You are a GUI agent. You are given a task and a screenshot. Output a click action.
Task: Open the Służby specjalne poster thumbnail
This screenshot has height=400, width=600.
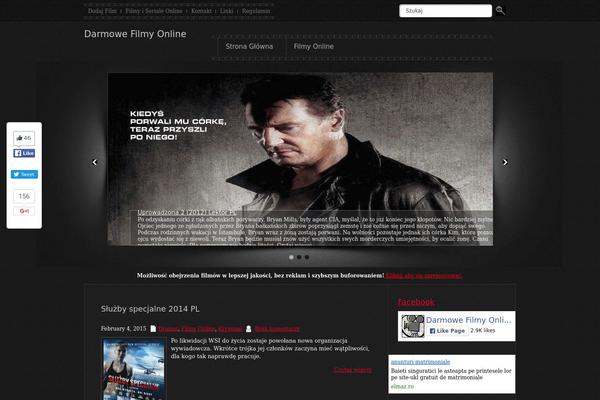(134, 369)
